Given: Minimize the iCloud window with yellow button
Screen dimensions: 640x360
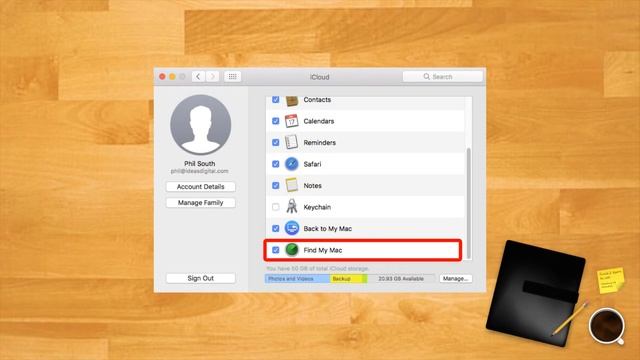Looking at the screenshot, I should pyautogui.click(x=172, y=76).
